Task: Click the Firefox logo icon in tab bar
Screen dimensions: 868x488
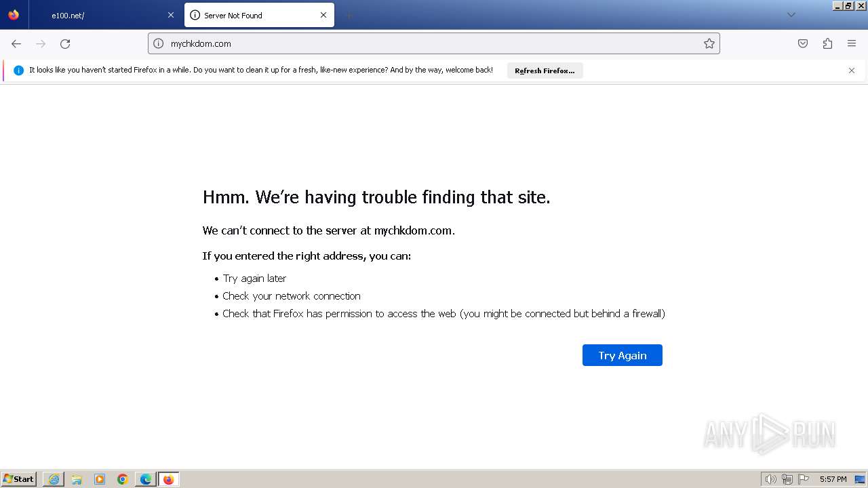Action: [x=14, y=15]
